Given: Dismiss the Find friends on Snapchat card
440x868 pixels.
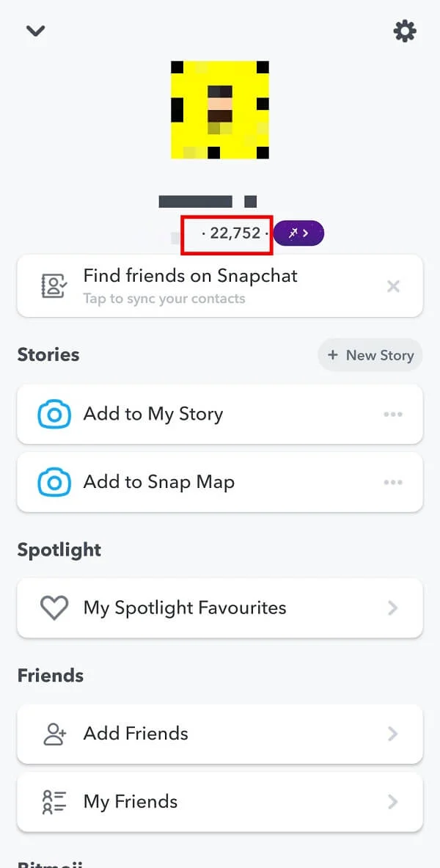Looking at the screenshot, I should coord(394,286).
